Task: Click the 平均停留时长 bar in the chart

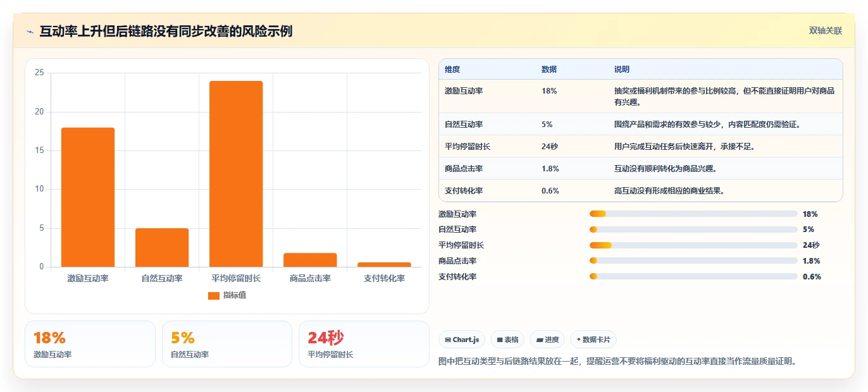Action: click(x=236, y=174)
